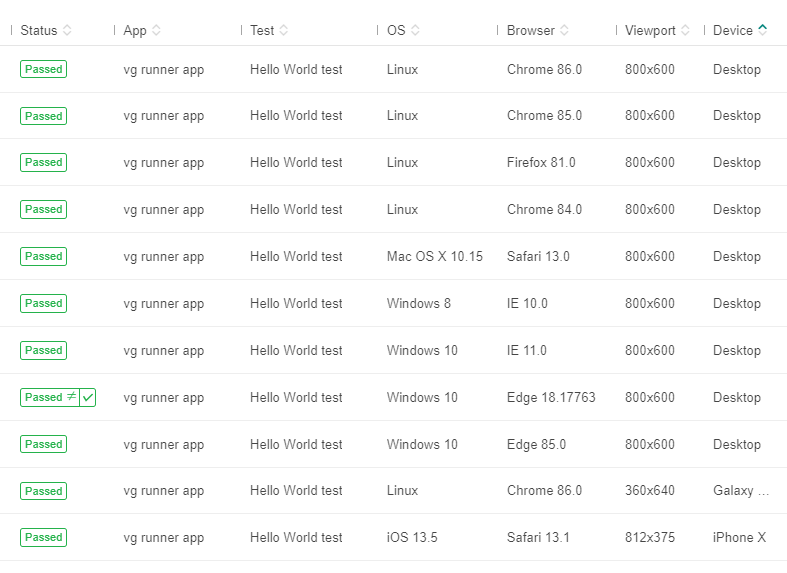Select the 812x375 viewport cell

click(x=649, y=538)
